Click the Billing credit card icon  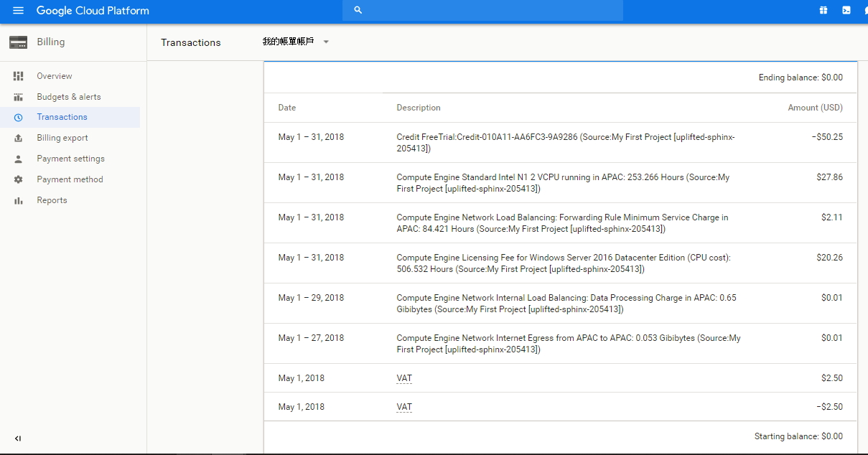(x=18, y=42)
